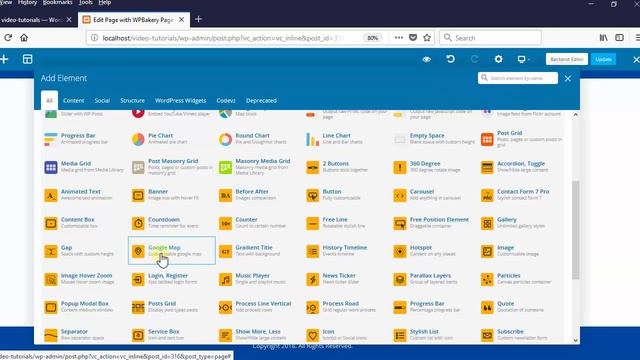Open a new browser tab
640x360 pixels.
click(198, 19)
